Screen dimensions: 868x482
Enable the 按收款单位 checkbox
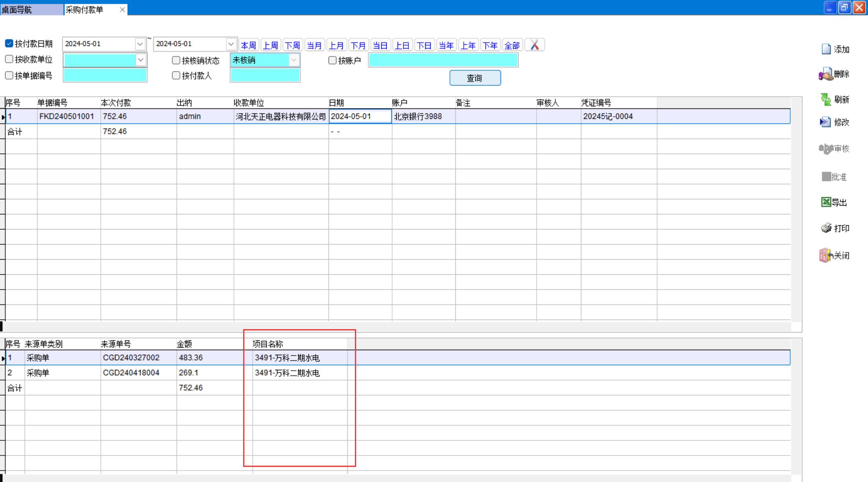9,59
